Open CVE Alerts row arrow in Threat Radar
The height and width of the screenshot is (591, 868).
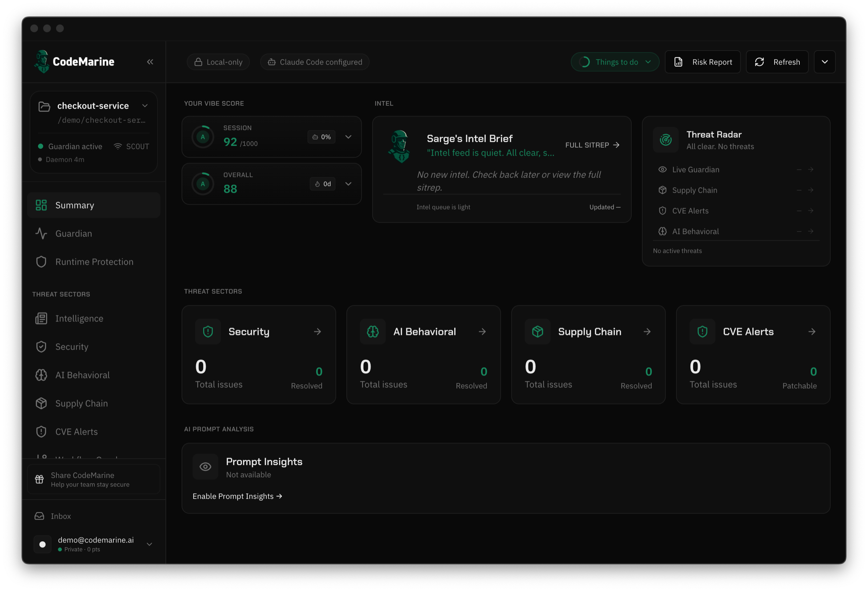click(x=810, y=211)
